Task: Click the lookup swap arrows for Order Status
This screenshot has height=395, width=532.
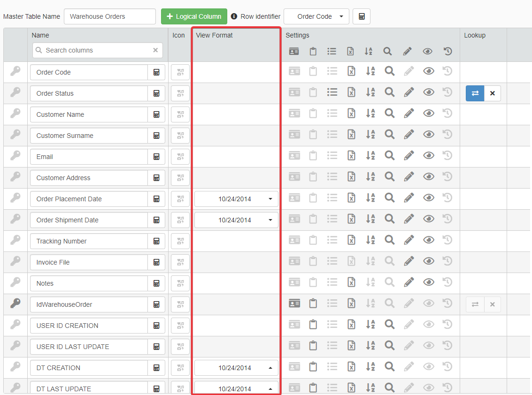Action: pyautogui.click(x=475, y=93)
